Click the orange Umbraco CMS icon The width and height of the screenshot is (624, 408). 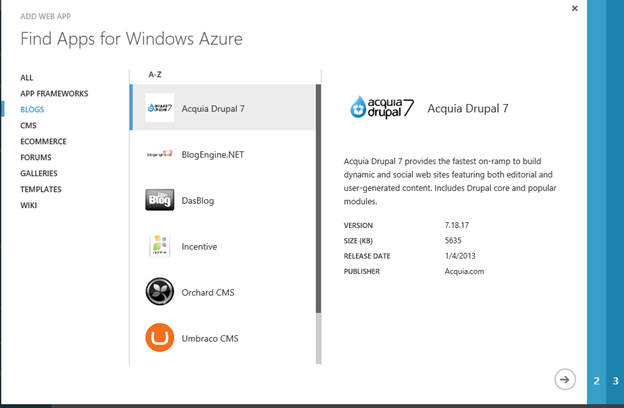[160, 338]
